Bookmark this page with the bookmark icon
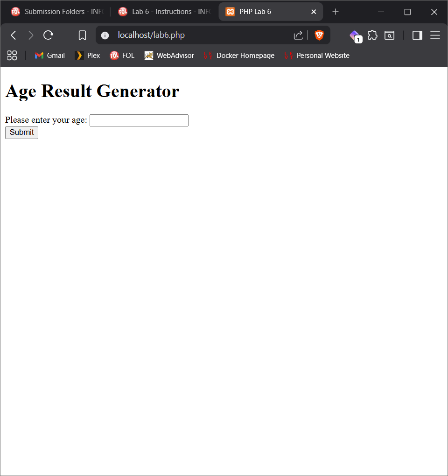448x476 pixels. click(83, 35)
